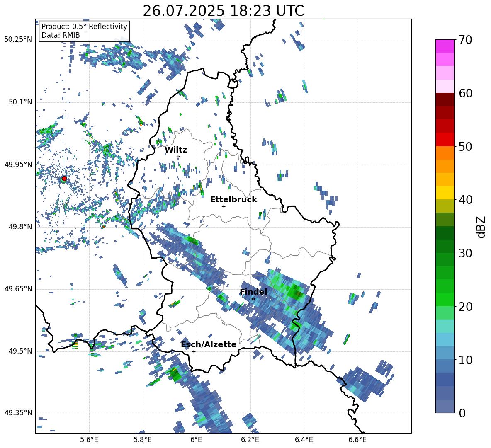Click the green echo cell south of Esch/Alzette
The width and height of the screenshot is (491, 448).
175,374
